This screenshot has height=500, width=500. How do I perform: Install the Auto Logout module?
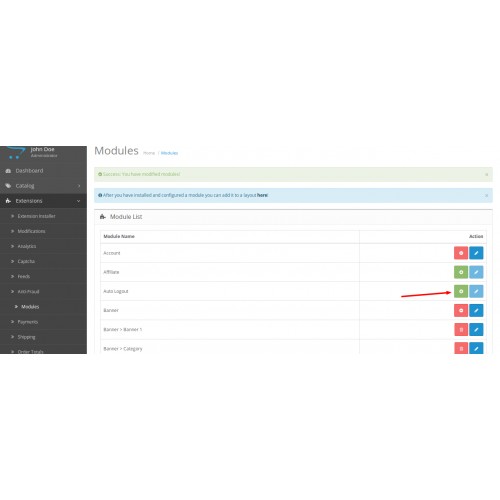(461, 291)
